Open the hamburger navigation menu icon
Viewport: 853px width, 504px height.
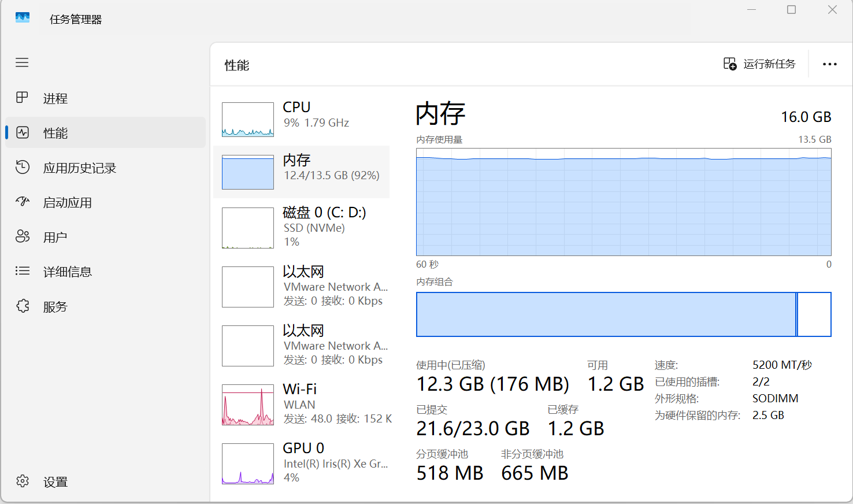[x=22, y=62]
